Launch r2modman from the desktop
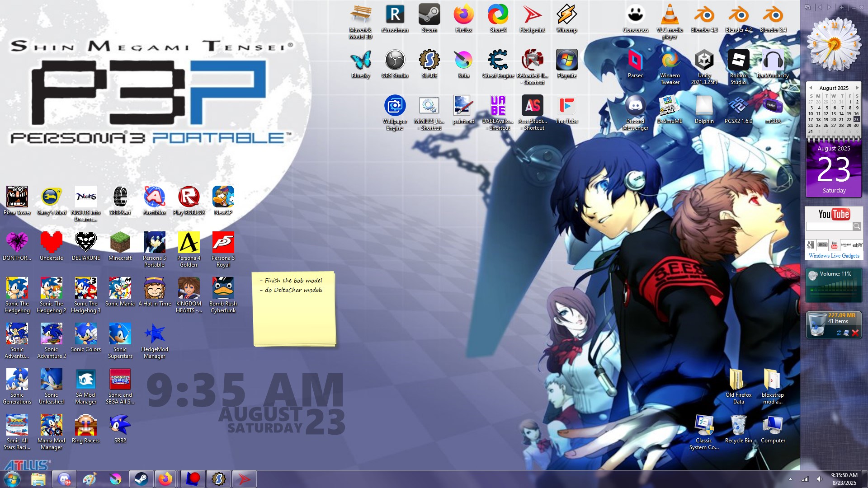The height and width of the screenshot is (488, 868). click(x=395, y=19)
